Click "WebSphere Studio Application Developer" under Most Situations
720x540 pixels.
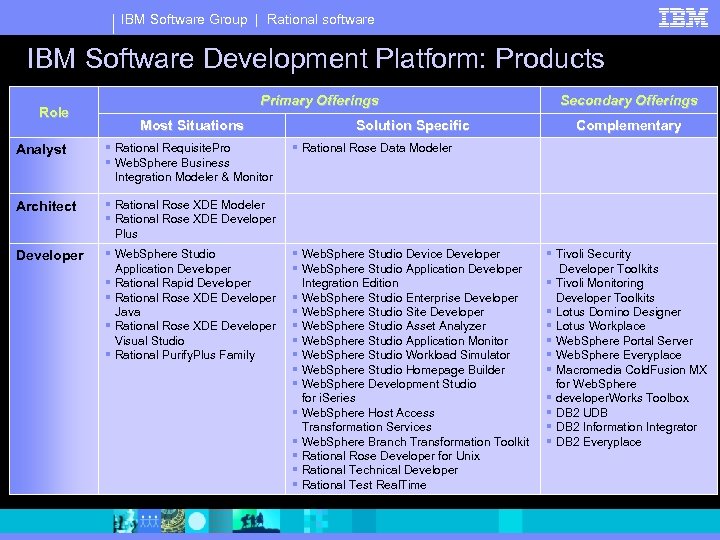pyautogui.click(x=173, y=261)
